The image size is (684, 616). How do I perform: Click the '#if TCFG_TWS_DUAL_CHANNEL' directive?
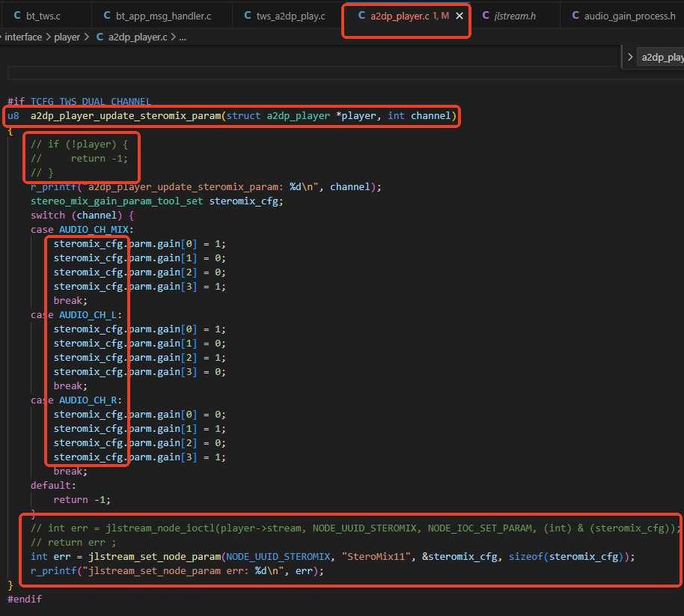[x=79, y=102]
